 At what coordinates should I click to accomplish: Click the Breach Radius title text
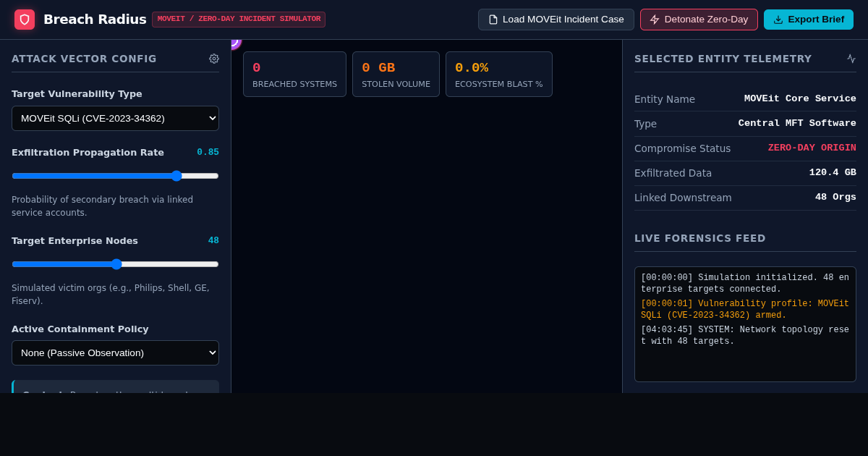point(95,20)
